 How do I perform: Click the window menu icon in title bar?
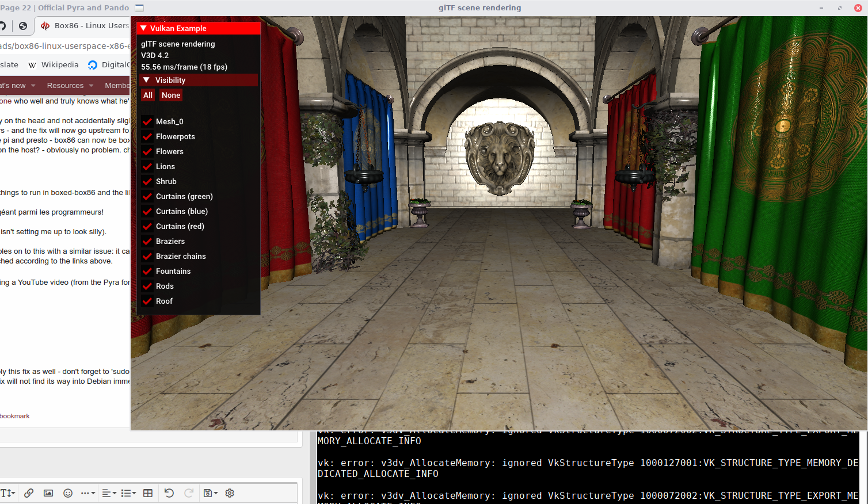[139, 8]
